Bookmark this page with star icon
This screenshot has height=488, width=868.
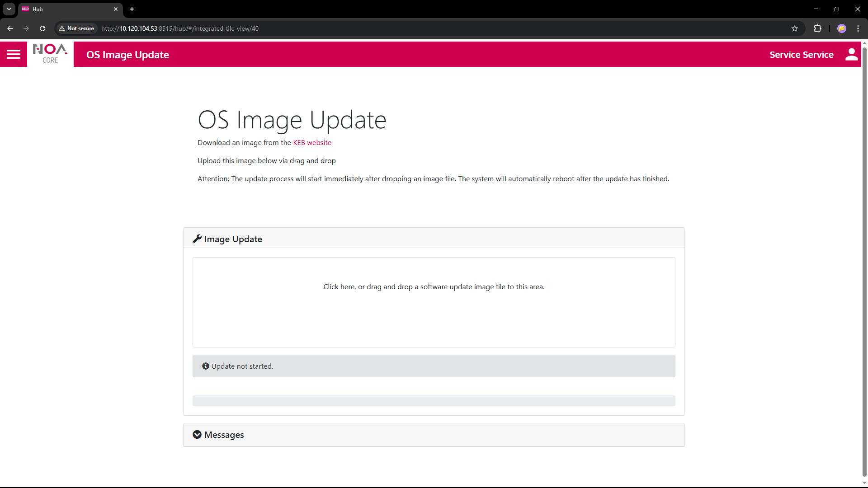(795, 28)
